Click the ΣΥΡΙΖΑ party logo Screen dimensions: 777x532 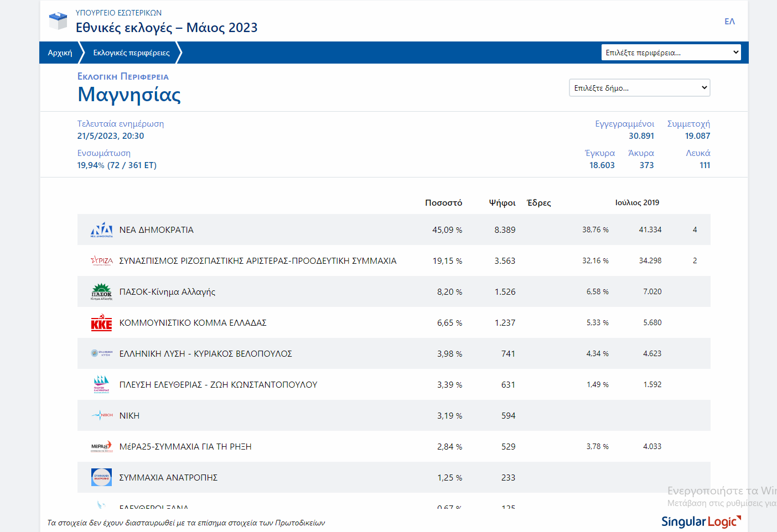pos(102,260)
